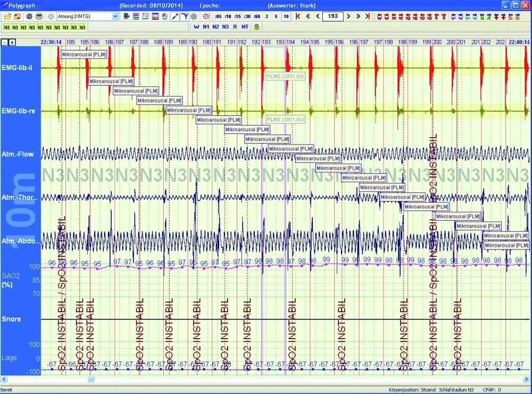Screen dimensions: 532x394
Task: Set sleep stage to W
Action: pyautogui.click(x=196, y=27)
